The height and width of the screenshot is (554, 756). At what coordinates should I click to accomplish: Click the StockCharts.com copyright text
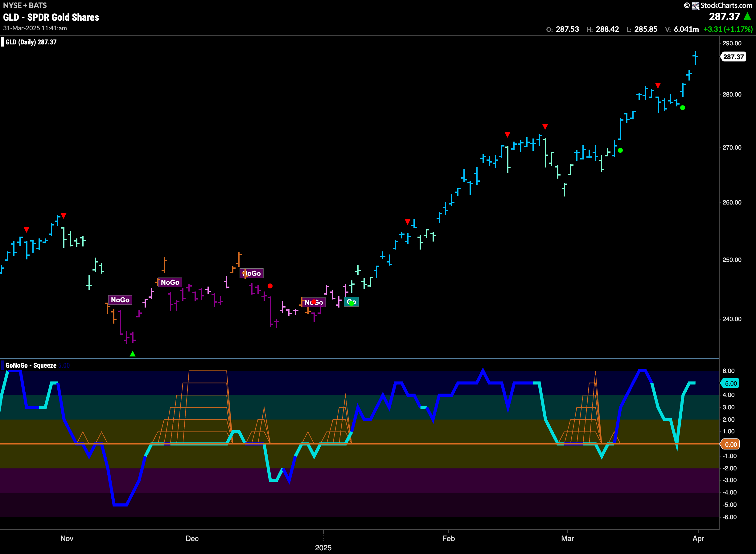click(x=726, y=5)
